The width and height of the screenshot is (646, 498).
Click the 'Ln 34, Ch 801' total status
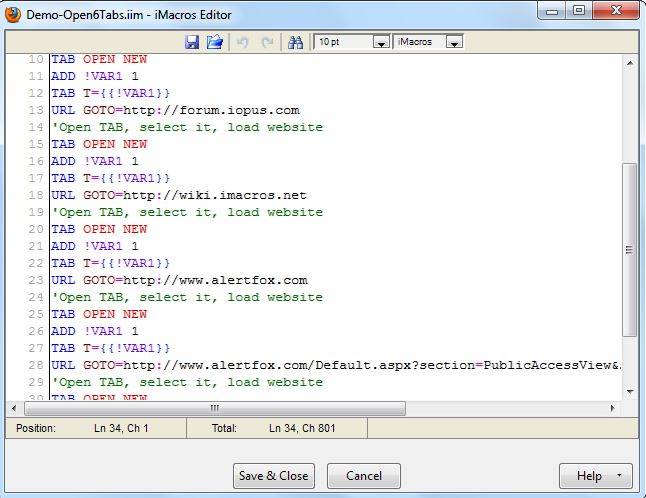pos(302,428)
